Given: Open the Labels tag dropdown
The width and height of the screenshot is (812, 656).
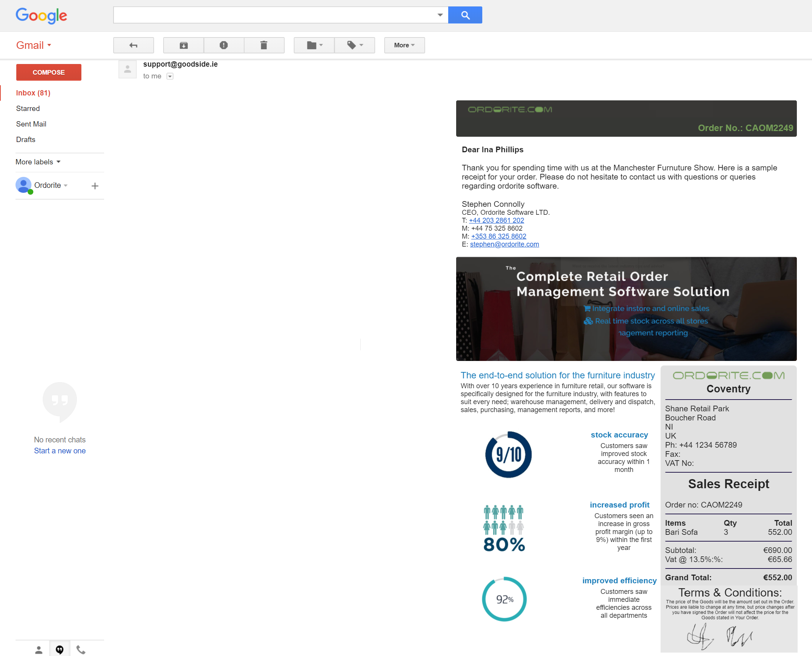Looking at the screenshot, I should click(355, 45).
